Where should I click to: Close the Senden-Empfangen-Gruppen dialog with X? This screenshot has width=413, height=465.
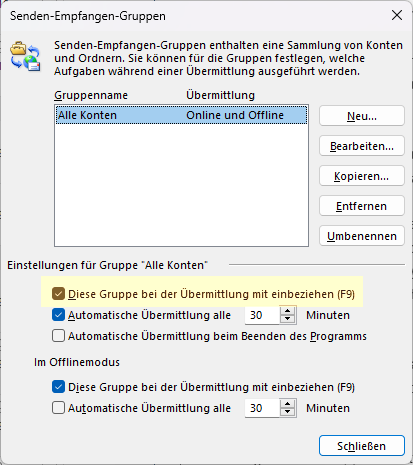pos(397,15)
